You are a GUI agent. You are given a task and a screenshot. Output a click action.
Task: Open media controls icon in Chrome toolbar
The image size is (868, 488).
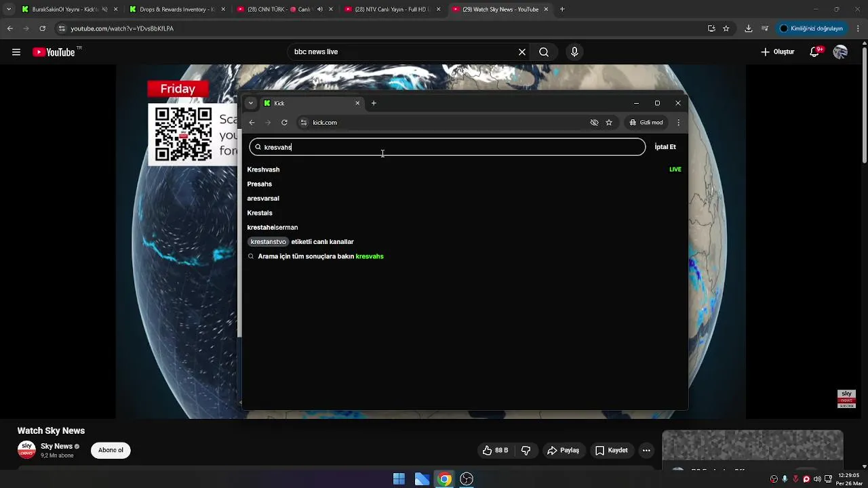(x=765, y=28)
